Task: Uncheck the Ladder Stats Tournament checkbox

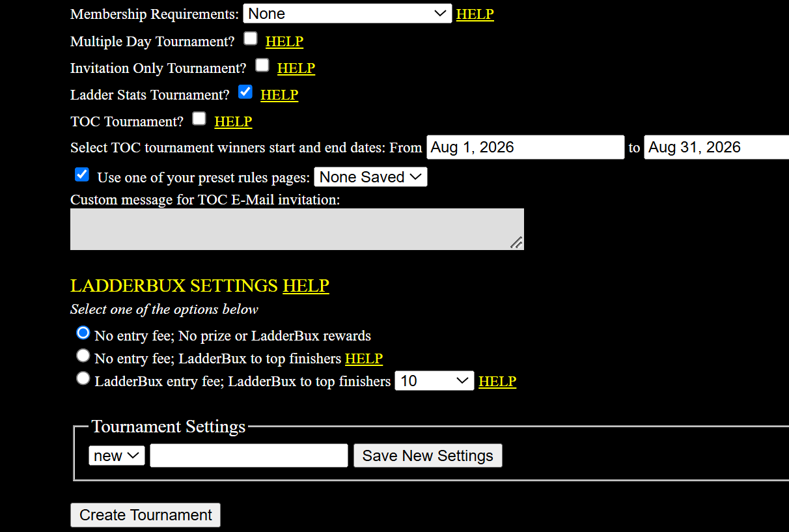Action: coord(245,92)
